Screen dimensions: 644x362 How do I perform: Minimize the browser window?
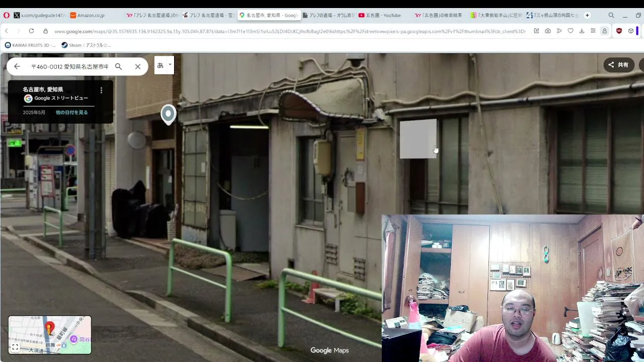[x=625, y=15]
